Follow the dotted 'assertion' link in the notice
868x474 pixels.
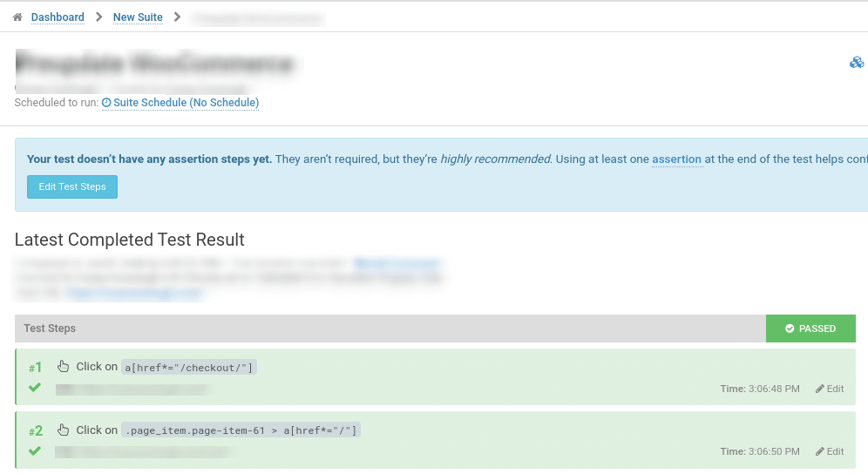click(676, 159)
